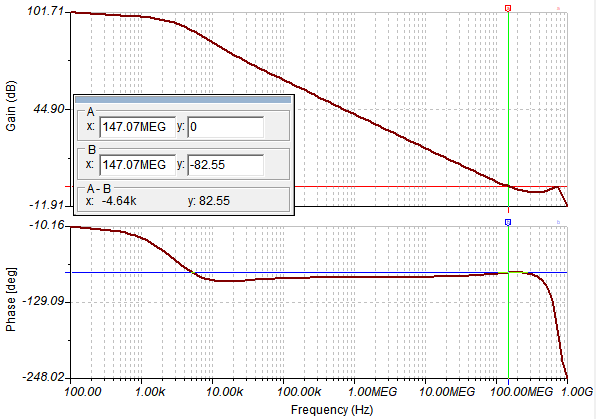Click the cursor A x-value field

click(138, 127)
